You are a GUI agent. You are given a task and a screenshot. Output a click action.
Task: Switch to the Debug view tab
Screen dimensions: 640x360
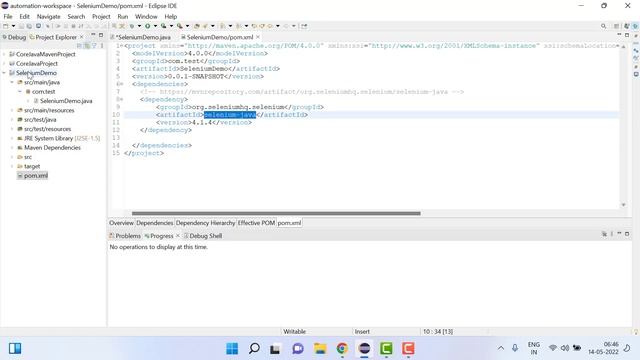tap(14, 37)
